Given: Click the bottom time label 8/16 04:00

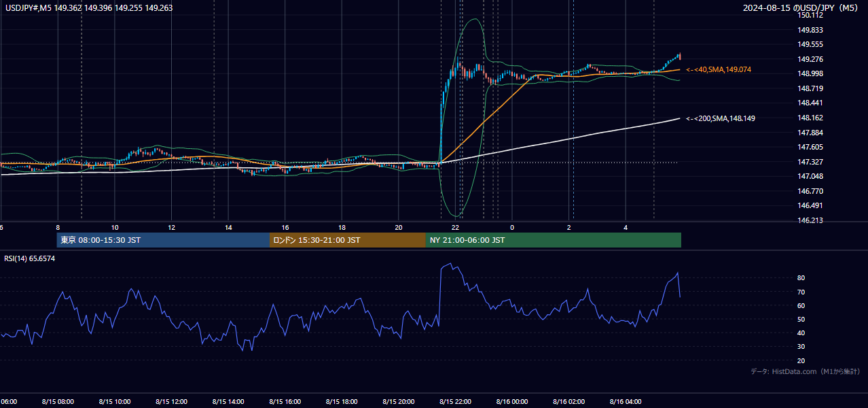Looking at the screenshot, I should point(626,402).
